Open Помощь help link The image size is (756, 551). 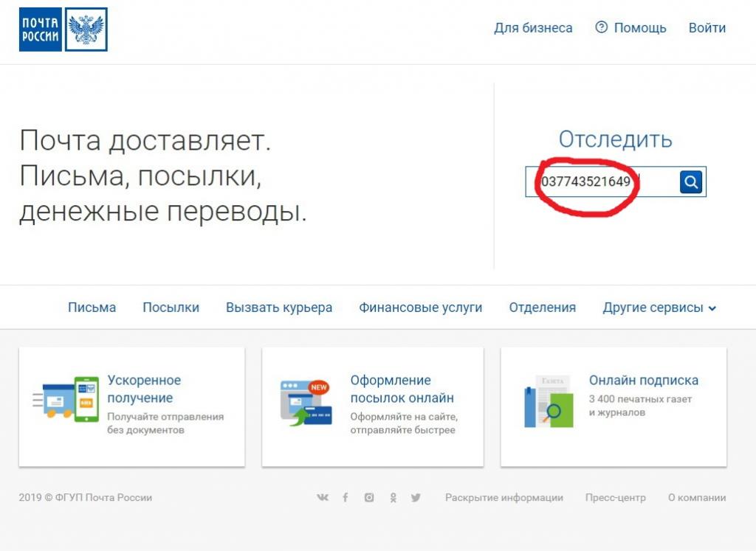(631, 28)
